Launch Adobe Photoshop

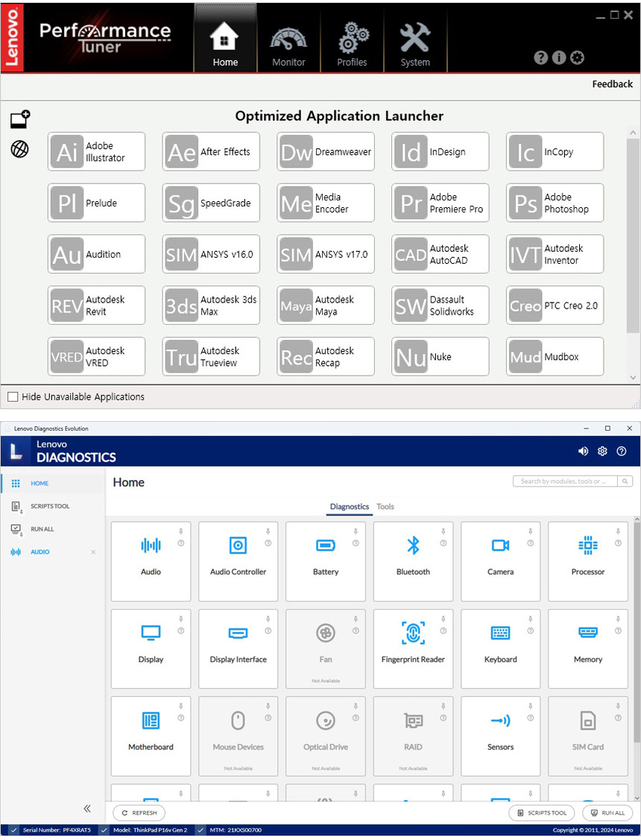click(555, 203)
